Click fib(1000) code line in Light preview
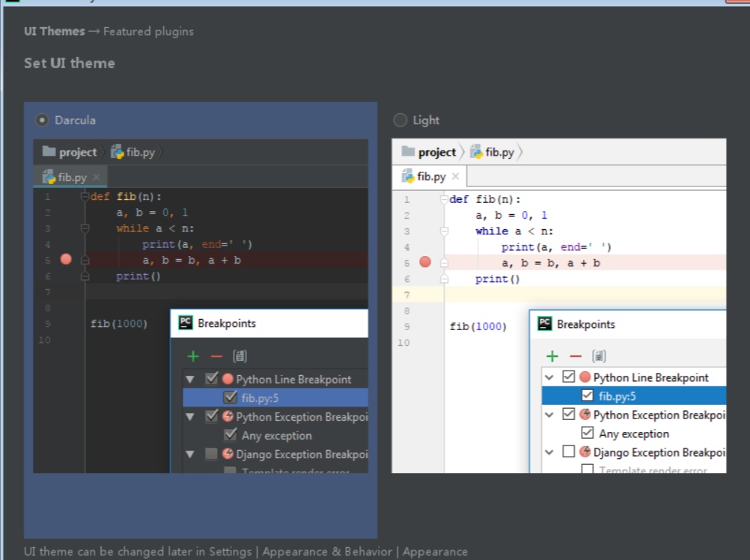 click(478, 326)
